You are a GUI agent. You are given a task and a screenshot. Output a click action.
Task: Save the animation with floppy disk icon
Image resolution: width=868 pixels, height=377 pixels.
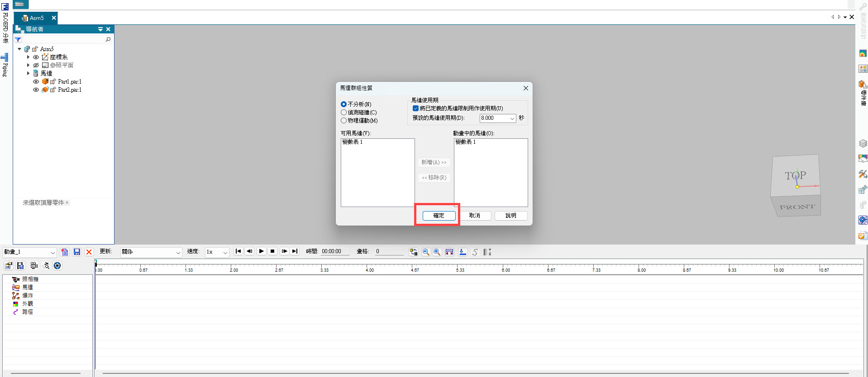[x=77, y=252]
